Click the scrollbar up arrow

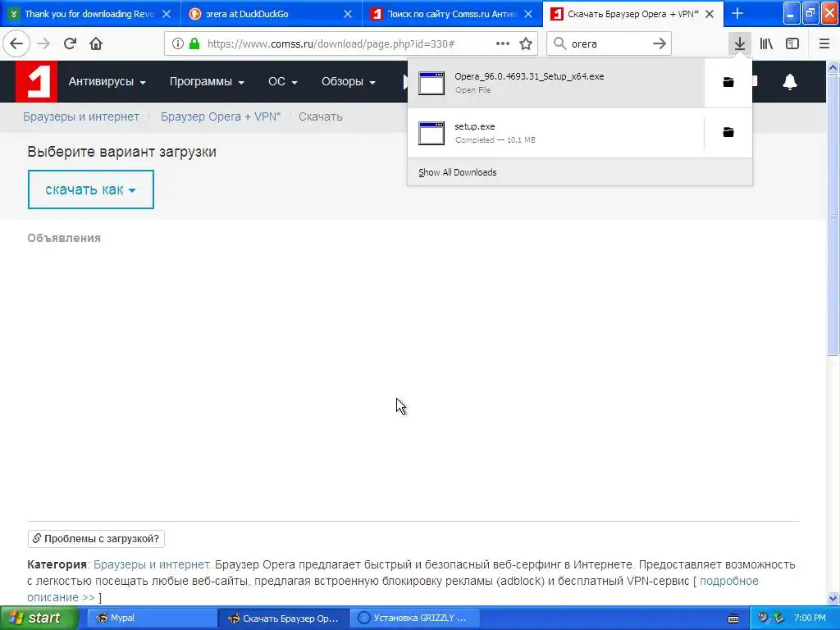tap(833, 67)
